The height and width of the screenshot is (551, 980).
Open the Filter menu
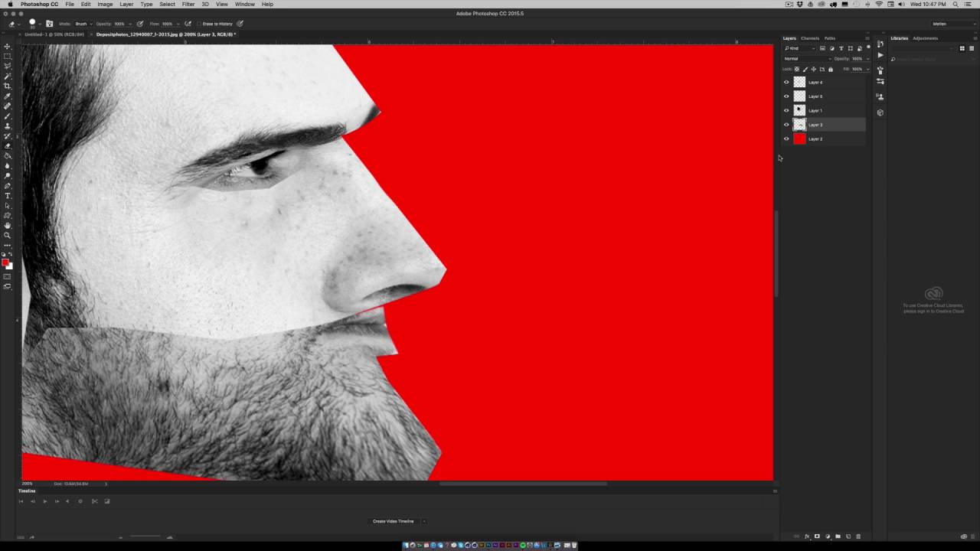[x=188, y=4]
